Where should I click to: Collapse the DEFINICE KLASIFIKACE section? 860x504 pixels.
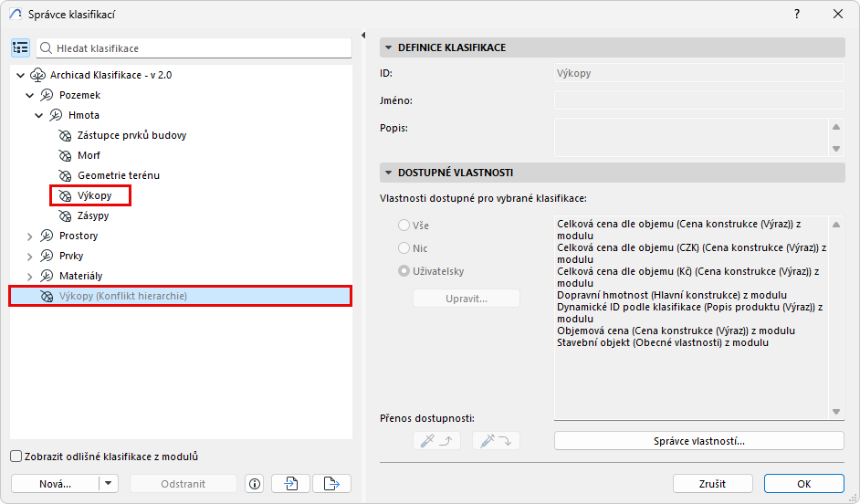pos(388,47)
